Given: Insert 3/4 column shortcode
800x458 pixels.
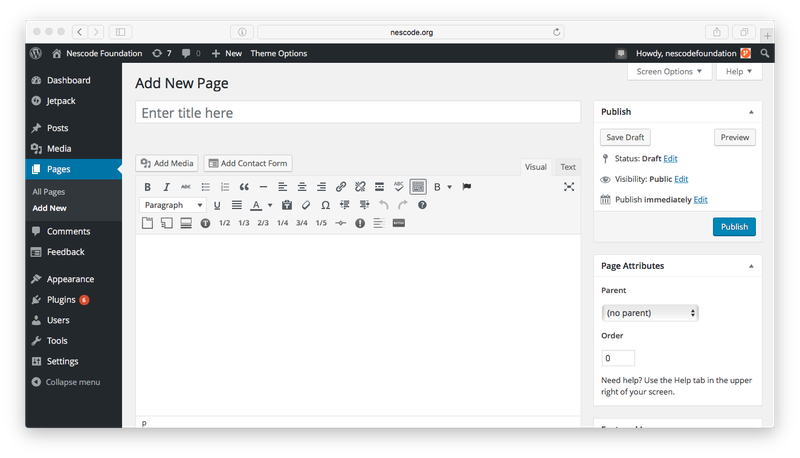Looking at the screenshot, I should (x=302, y=223).
